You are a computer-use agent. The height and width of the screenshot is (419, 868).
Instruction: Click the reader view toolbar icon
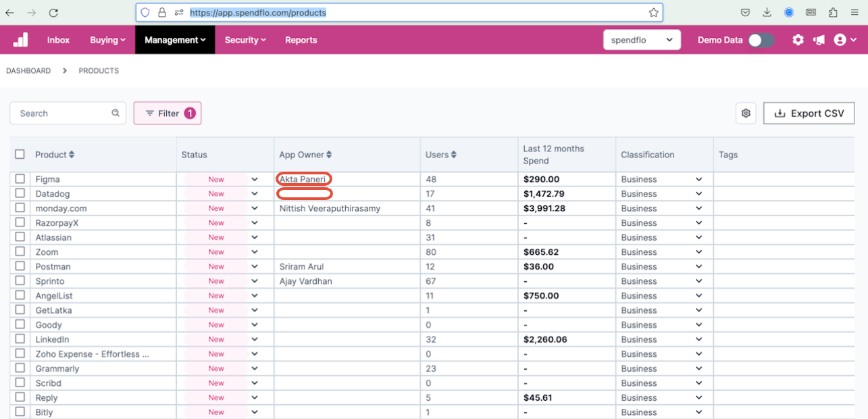[x=811, y=12]
